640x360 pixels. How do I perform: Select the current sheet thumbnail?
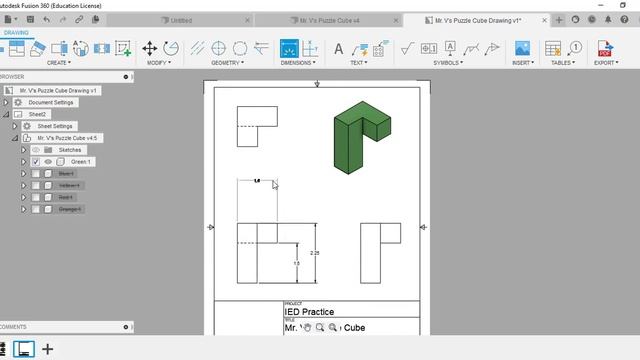click(x=24, y=349)
